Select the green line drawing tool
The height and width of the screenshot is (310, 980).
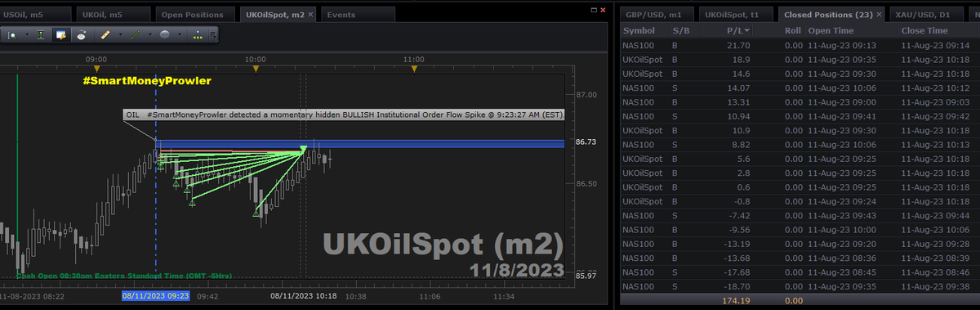click(x=135, y=35)
